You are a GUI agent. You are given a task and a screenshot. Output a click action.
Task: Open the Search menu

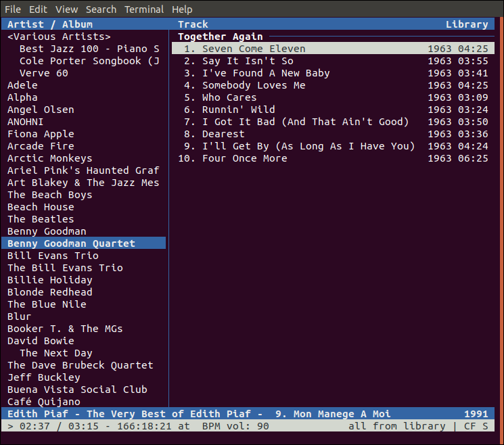click(101, 9)
